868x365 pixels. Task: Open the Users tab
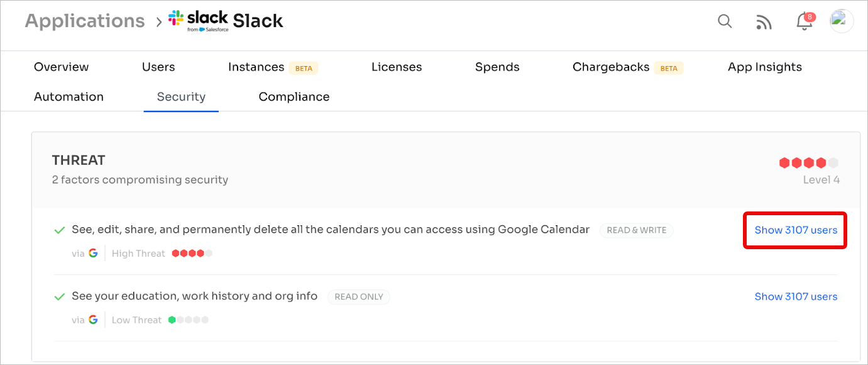158,67
